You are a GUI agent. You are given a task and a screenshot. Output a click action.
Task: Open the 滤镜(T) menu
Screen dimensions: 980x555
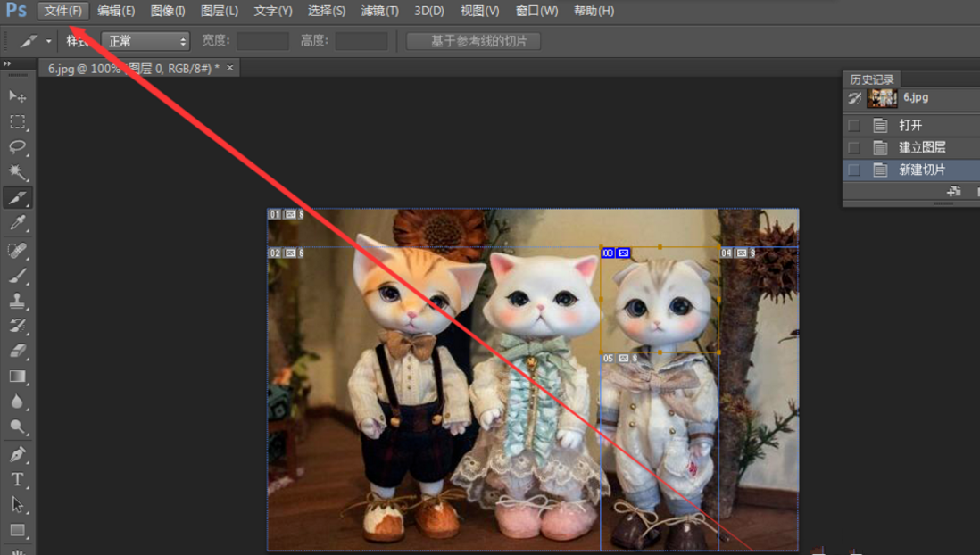(379, 11)
